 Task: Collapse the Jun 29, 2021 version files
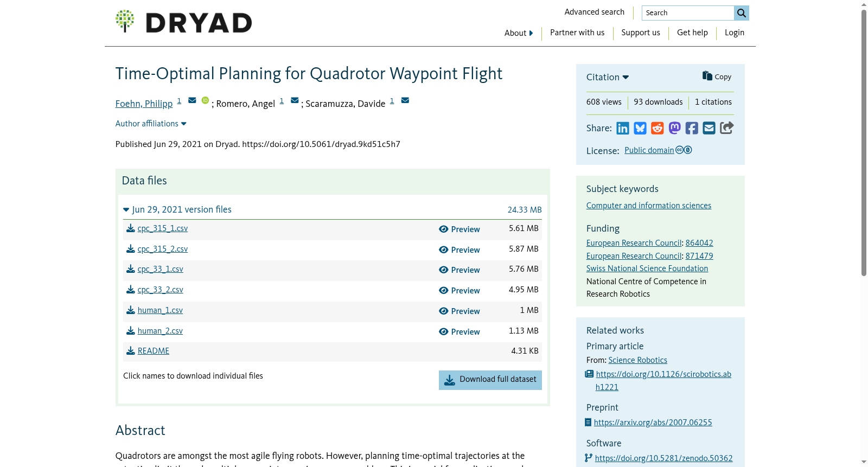tap(177, 209)
